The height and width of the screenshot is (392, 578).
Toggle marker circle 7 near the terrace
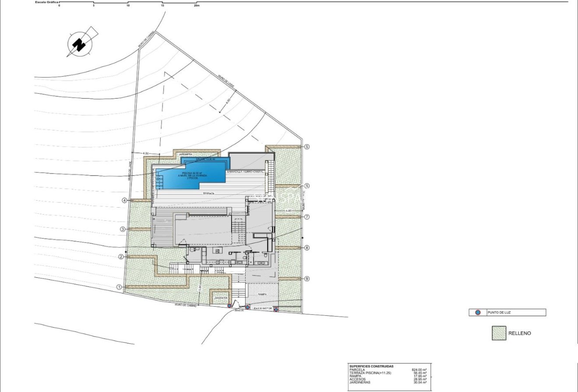306,216
